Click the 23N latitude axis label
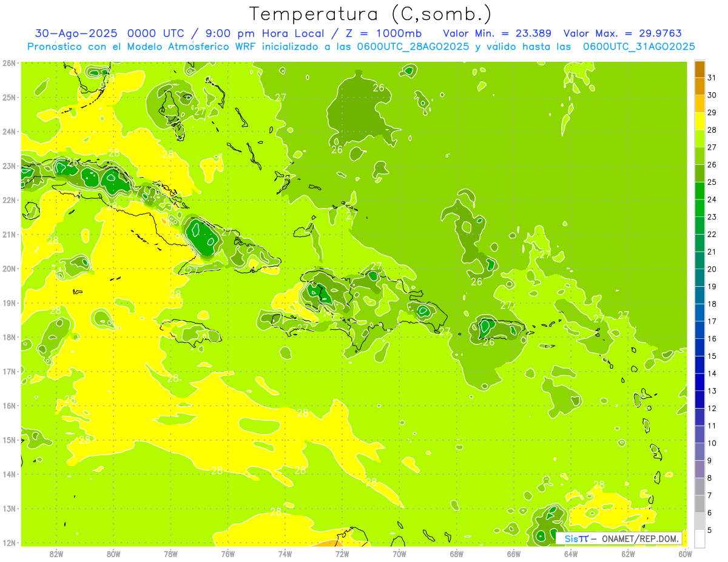The width and height of the screenshot is (728, 562). 8,166
